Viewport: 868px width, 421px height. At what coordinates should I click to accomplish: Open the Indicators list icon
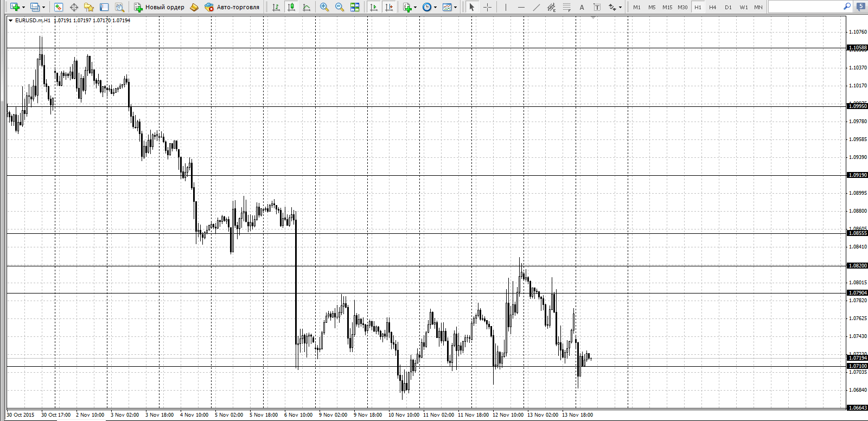pyautogui.click(x=407, y=7)
